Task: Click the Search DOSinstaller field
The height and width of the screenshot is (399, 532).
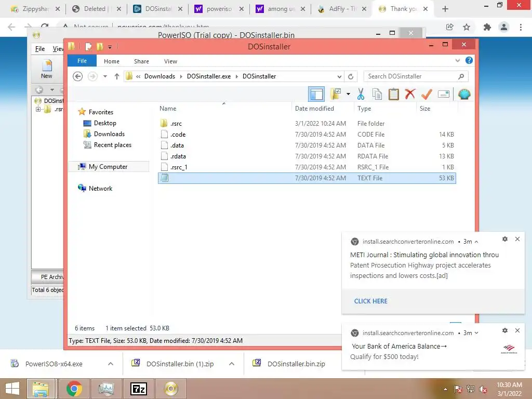Action: [x=416, y=76]
